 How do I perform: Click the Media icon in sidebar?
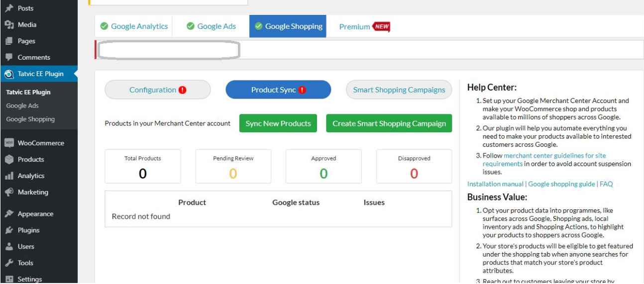(x=9, y=24)
